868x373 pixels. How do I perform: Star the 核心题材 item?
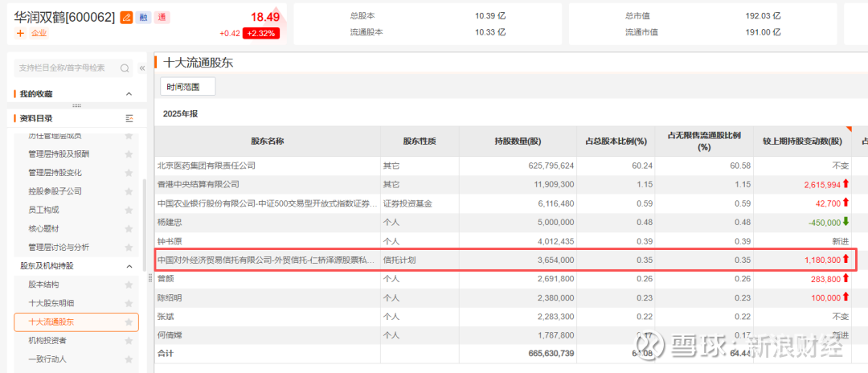pyautogui.click(x=129, y=228)
